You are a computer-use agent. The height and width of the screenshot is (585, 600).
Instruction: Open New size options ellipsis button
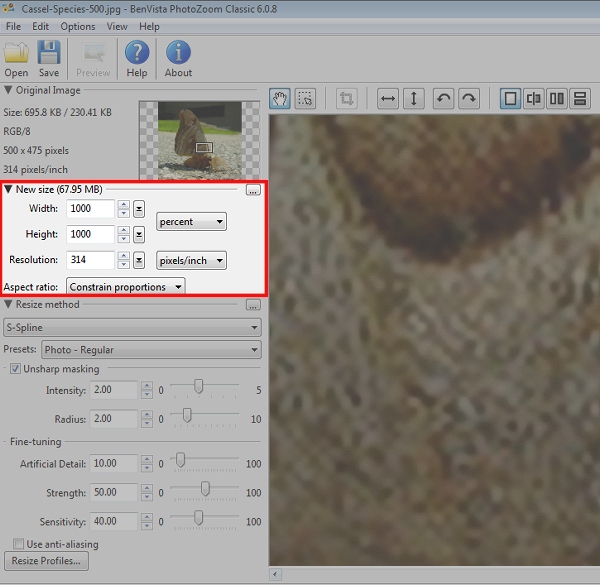253,190
